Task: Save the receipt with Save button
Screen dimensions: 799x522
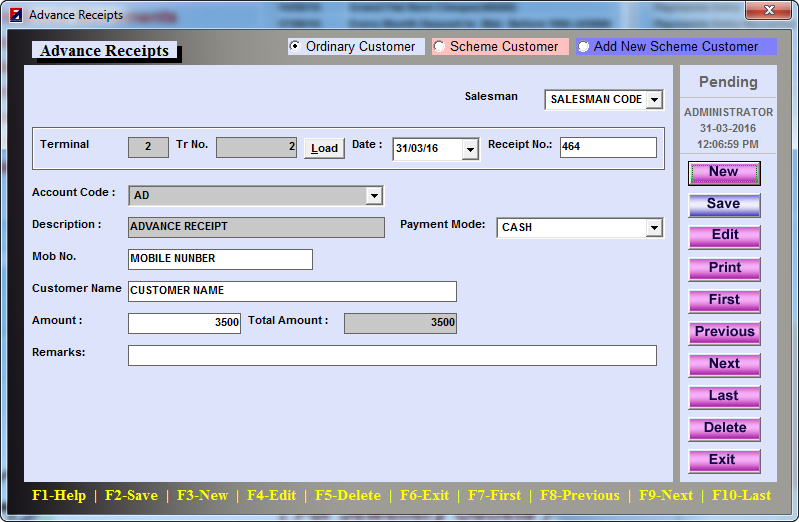Action: point(724,205)
